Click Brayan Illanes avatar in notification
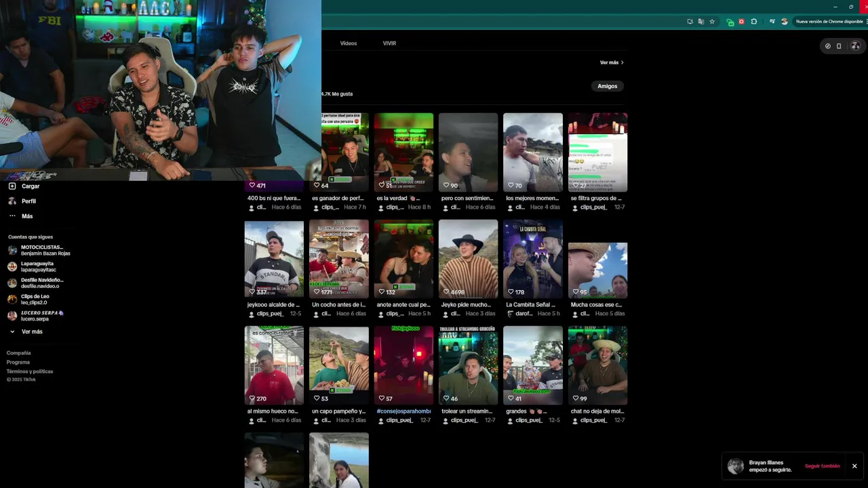The image size is (868, 488). click(x=736, y=466)
